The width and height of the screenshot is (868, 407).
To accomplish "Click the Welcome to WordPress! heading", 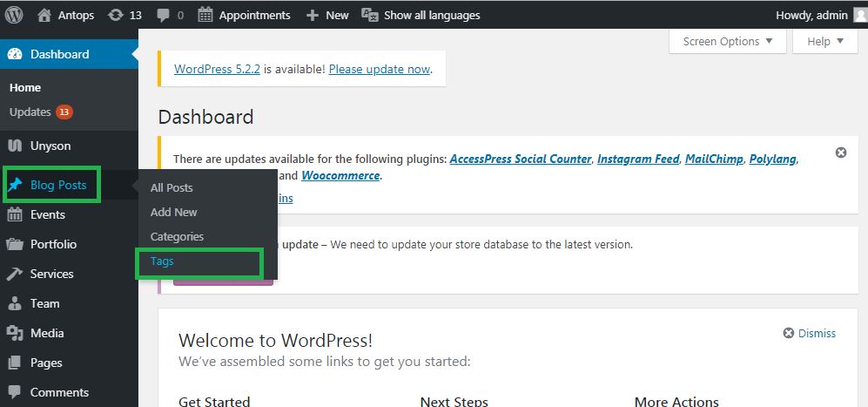I will [276, 340].
